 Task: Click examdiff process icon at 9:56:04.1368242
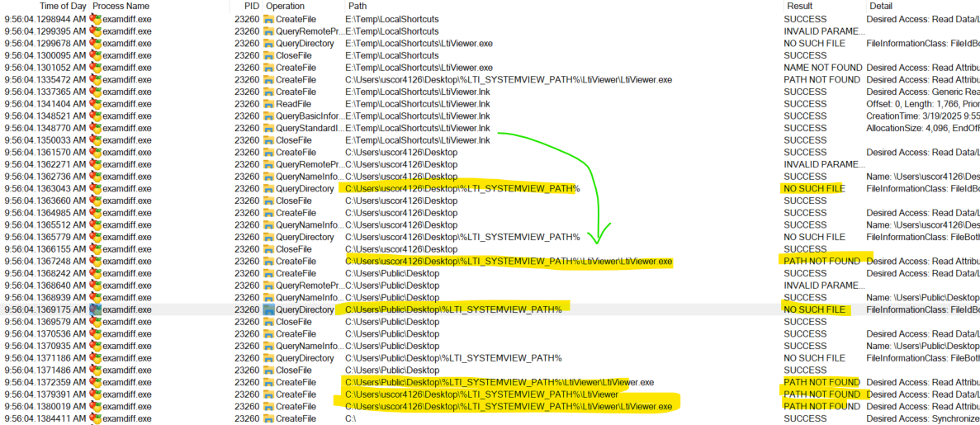coord(95,274)
